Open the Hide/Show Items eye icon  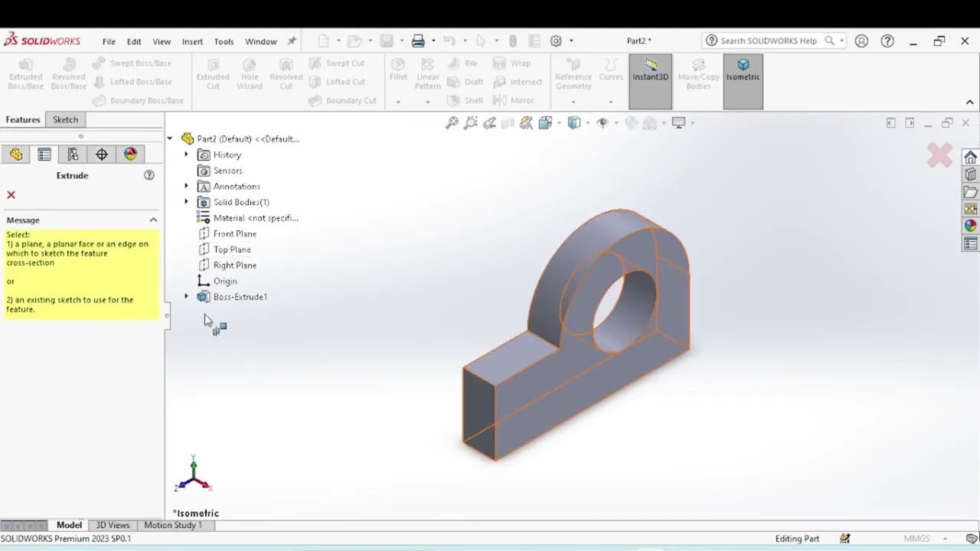(x=603, y=122)
